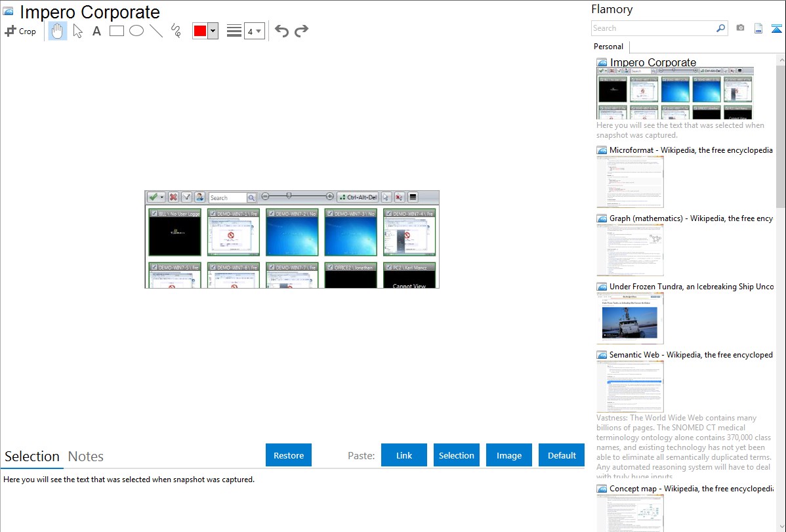This screenshot has height=532, width=786.
Task: Click the Semantic Web - Wikipedia snapshot title
Action: (x=691, y=354)
